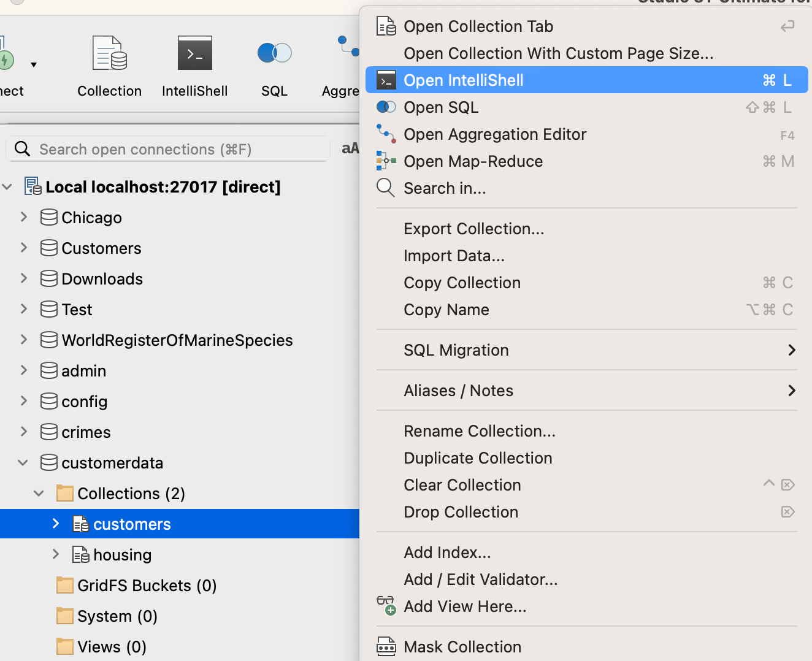Collapse the customerdata database
812x661 pixels.
[23, 463]
